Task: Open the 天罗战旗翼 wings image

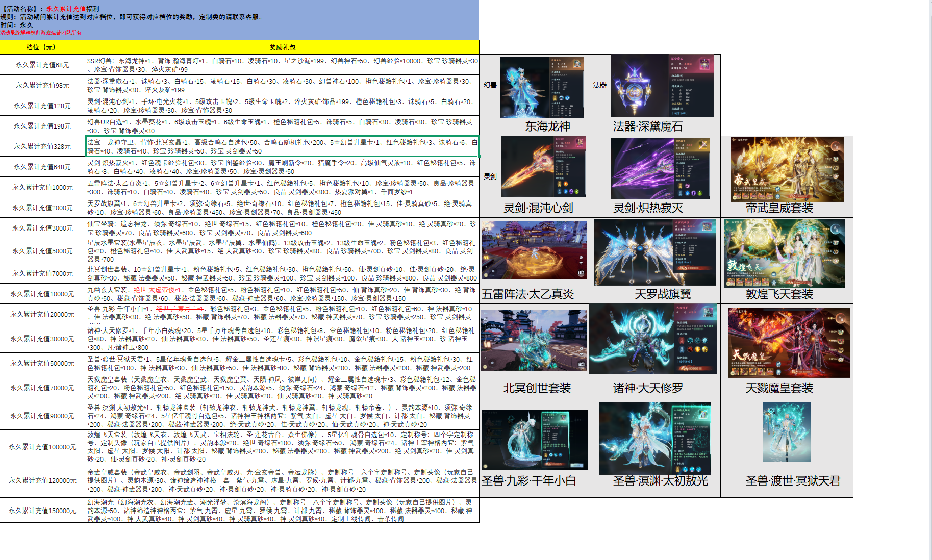Action: tap(654, 252)
